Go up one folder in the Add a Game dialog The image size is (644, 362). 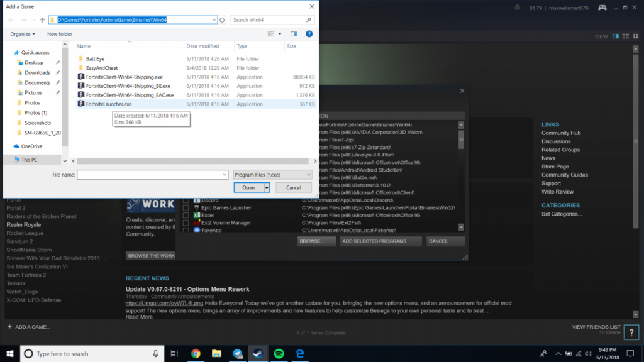pos(42,19)
